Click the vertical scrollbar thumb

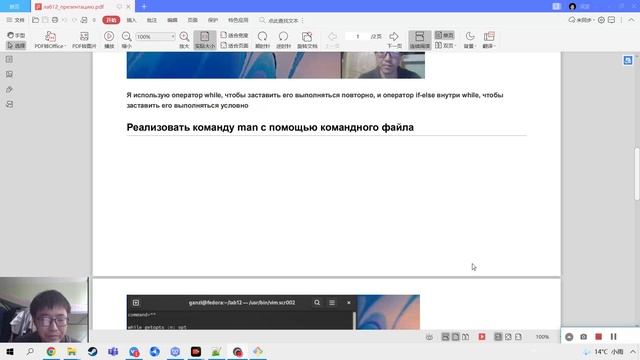click(637, 174)
